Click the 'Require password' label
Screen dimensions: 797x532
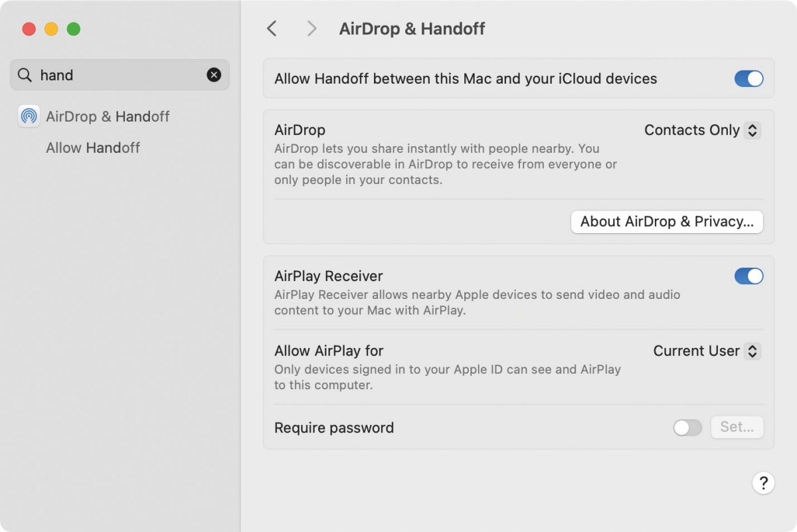pyautogui.click(x=334, y=428)
